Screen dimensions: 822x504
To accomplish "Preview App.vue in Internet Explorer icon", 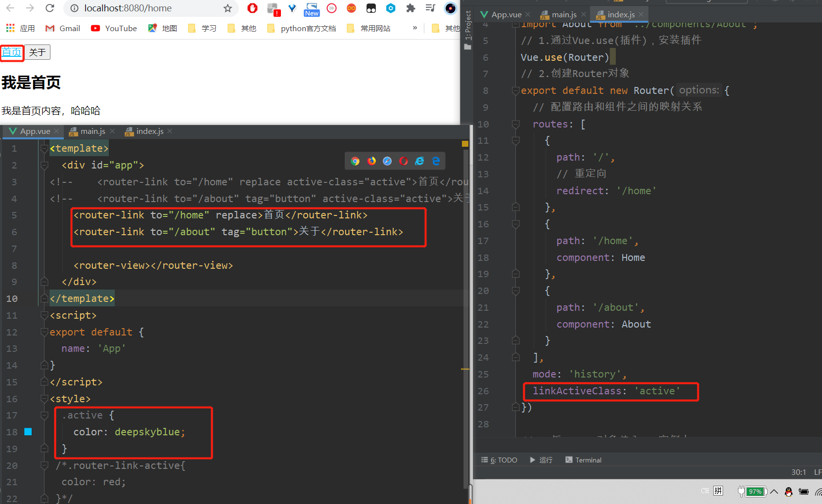I will point(419,161).
